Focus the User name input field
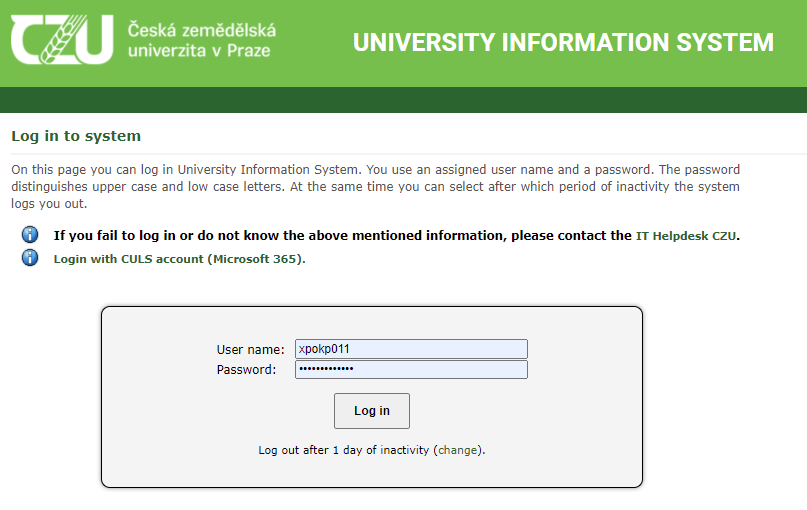 (411, 349)
